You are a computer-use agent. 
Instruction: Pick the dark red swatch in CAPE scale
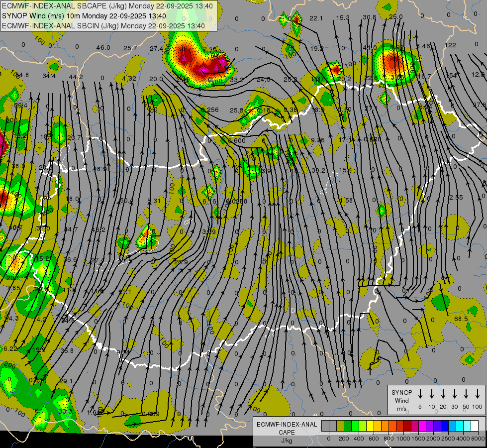click(407, 426)
